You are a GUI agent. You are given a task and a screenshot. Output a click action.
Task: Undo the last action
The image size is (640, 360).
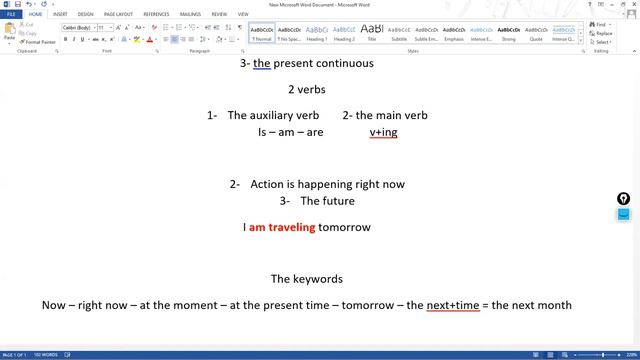coord(29,4)
